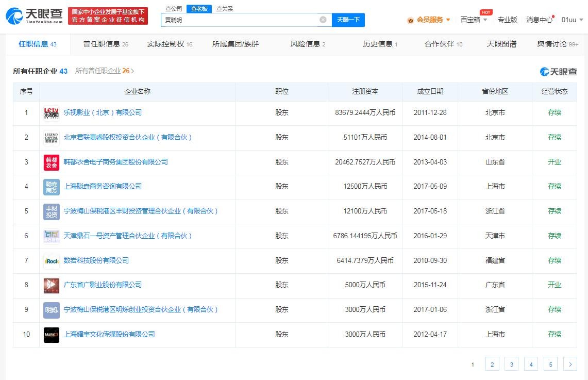Click the Legend Capital company logo
The image size is (588, 380).
(x=52, y=137)
